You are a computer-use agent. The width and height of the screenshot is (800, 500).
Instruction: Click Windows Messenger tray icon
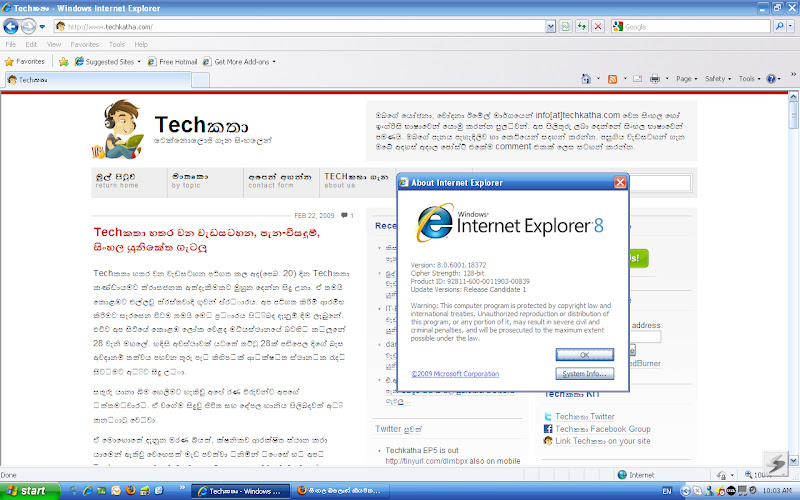[x=708, y=491]
